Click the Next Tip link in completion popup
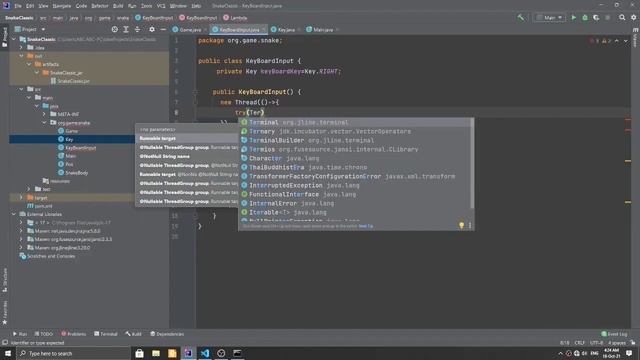This screenshot has width=640, height=360. coord(366,226)
